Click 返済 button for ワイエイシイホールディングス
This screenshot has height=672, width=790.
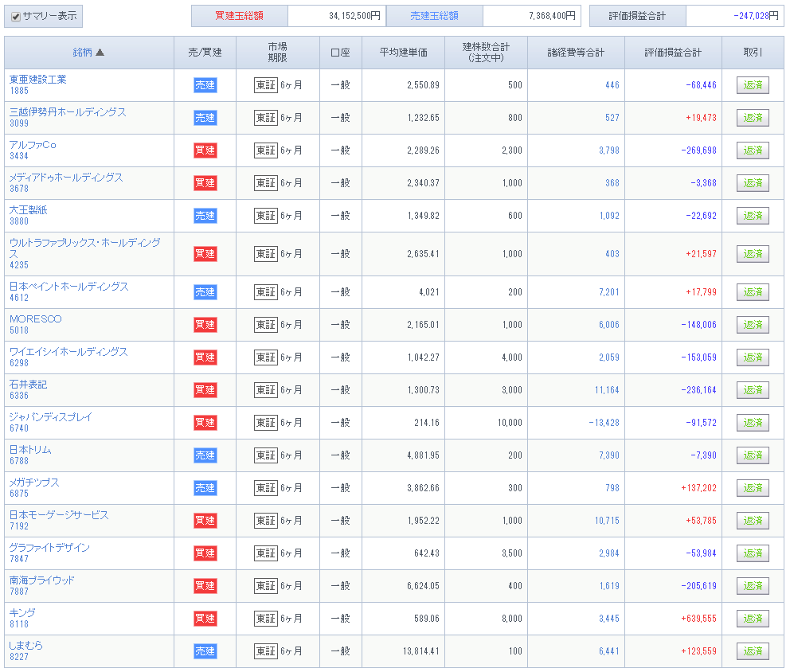pyautogui.click(x=753, y=357)
